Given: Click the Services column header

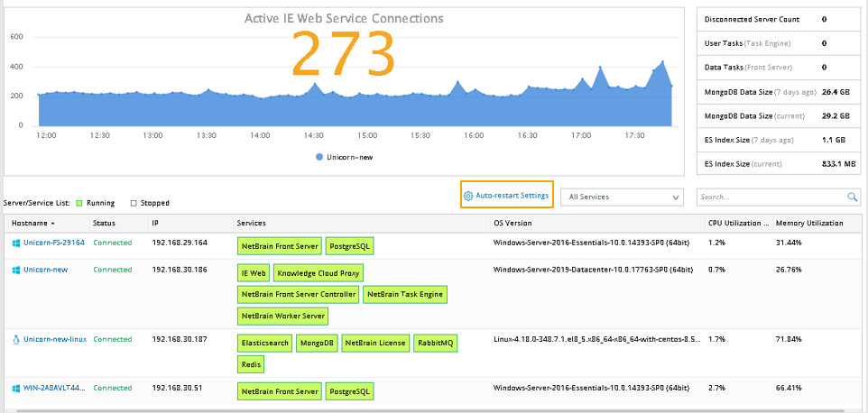Looking at the screenshot, I should [x=360, y=224].
